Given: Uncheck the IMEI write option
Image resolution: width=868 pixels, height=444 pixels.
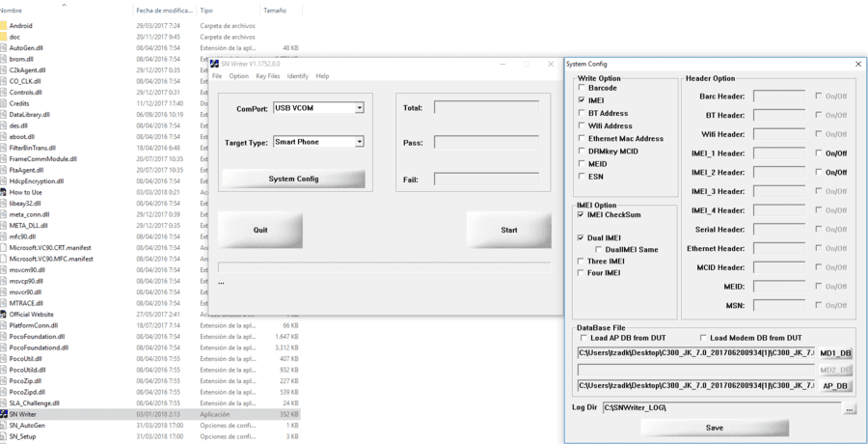Looking at the screenshot, I should [x=582, y=100].
